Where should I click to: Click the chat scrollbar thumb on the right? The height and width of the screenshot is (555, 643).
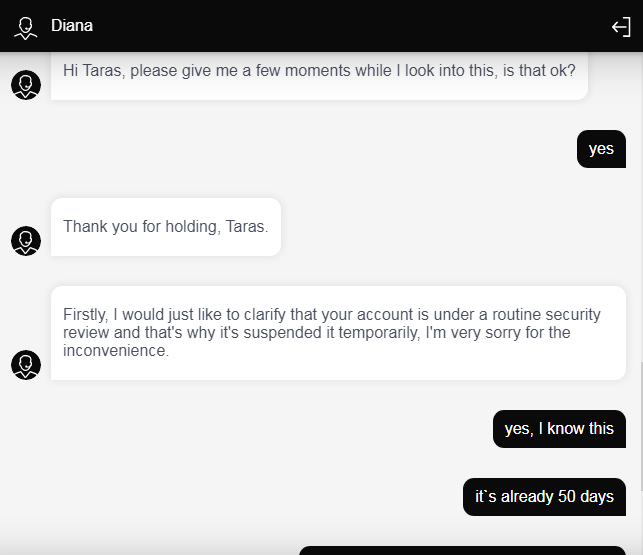pos(638,425)
